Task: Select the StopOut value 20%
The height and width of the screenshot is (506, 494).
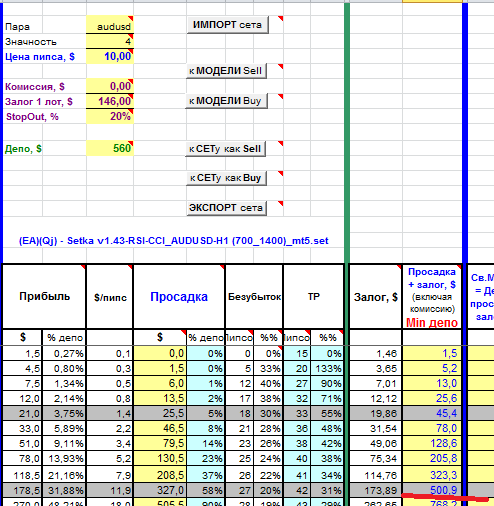Action: tap(110, 116)
